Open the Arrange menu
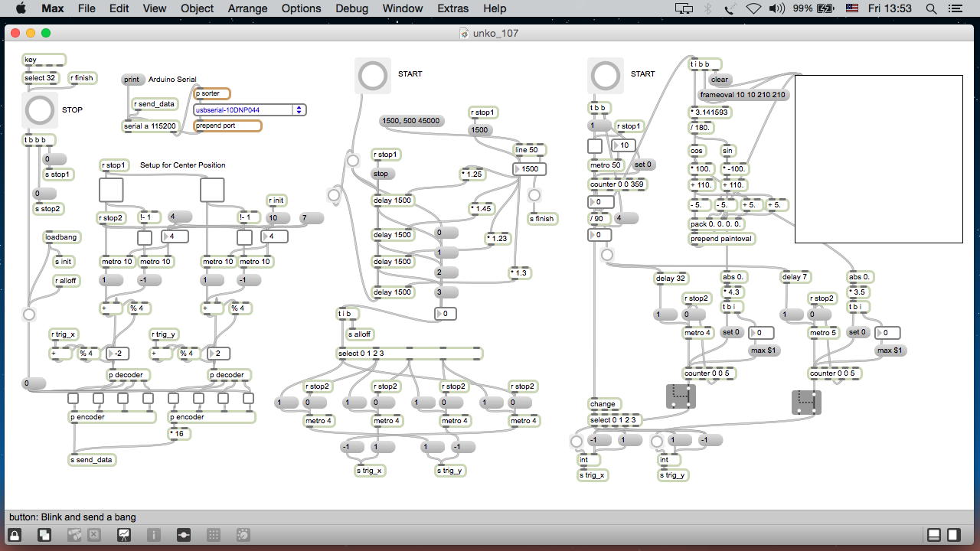The height and width of the screenshot is (551, 980). tap(247, 8)
